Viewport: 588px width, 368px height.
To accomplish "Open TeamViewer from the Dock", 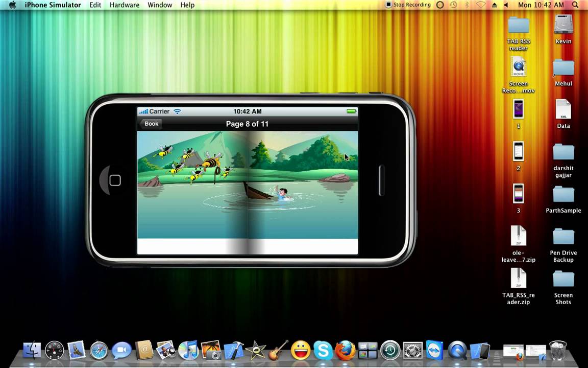I will [x=435, y=350].
